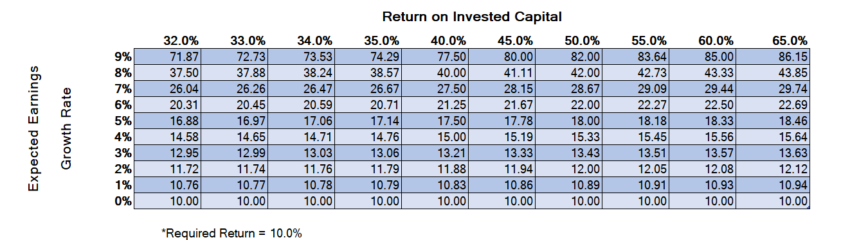Select the cell with value 18.00
The height and width of the screenshot is (240, 868).
(568, 121)
